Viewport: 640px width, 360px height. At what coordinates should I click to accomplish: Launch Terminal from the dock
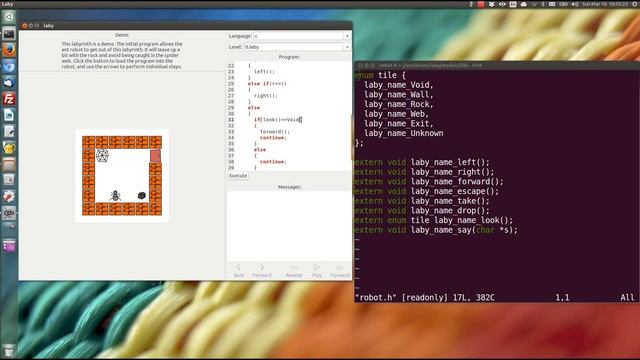click(9, 34)
